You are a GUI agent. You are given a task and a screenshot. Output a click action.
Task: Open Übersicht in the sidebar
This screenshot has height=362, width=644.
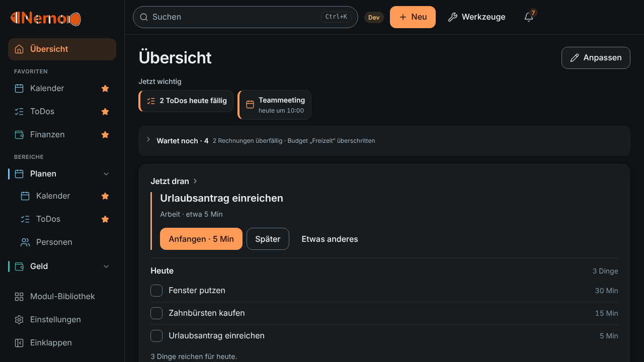click(62, 49)
